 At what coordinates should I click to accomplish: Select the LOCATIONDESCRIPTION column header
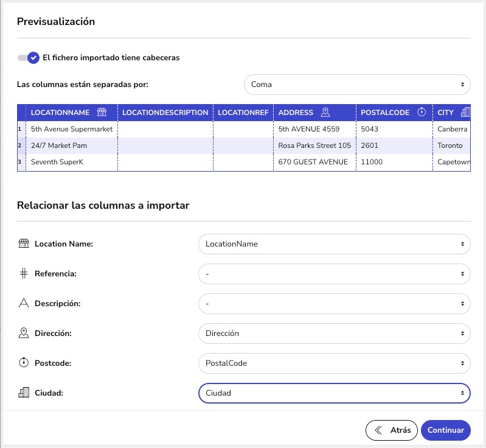(x=165, y=113)
